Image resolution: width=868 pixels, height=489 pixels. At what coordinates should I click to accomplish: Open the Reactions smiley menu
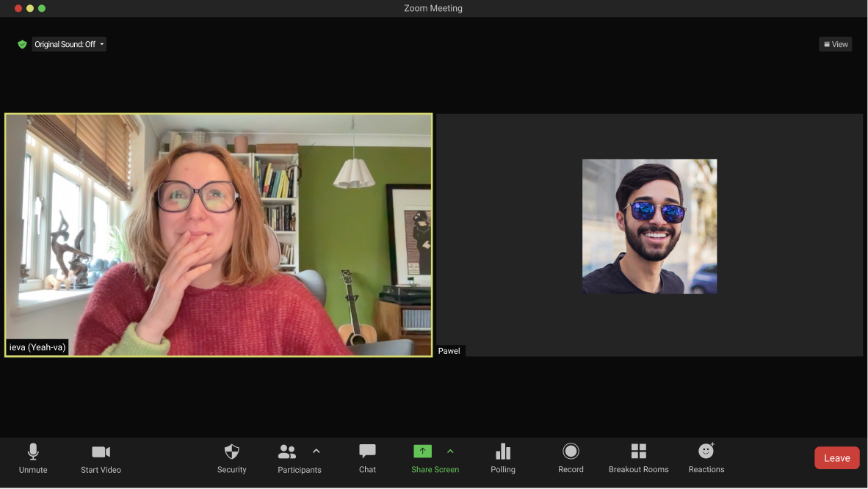pyautogui.click(x=706, y=459)
